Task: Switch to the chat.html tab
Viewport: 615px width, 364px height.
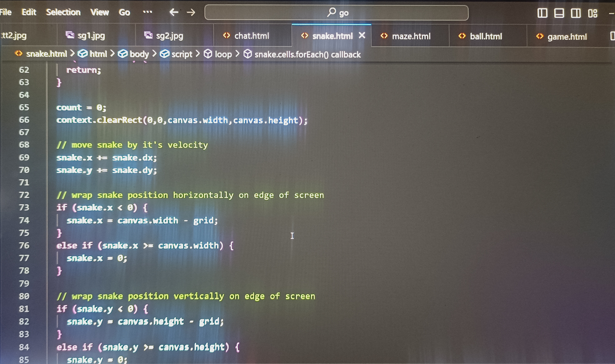Action: (x=251, y=36)
